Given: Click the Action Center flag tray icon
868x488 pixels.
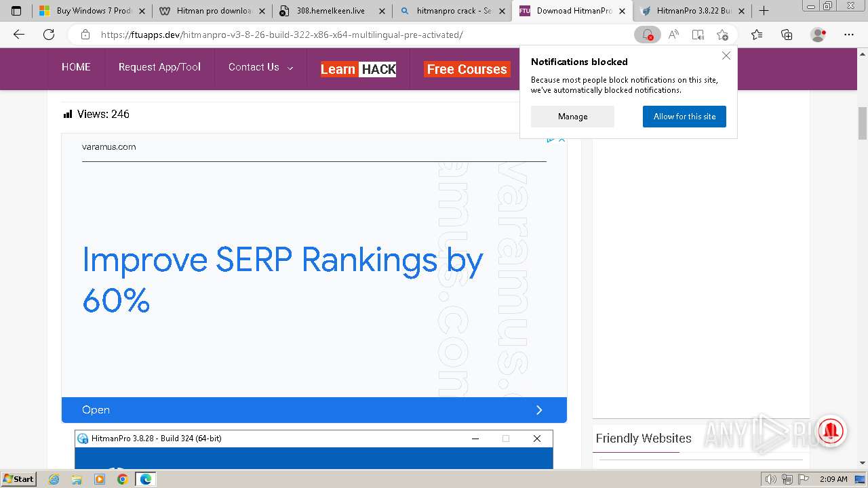Looking at the screenshot, I should (802, 479).
